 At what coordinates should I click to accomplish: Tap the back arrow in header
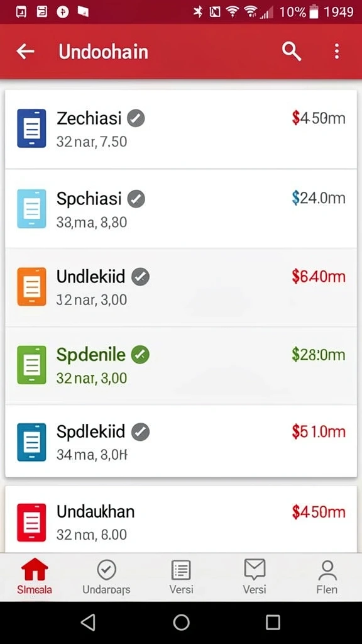(25, 52)
